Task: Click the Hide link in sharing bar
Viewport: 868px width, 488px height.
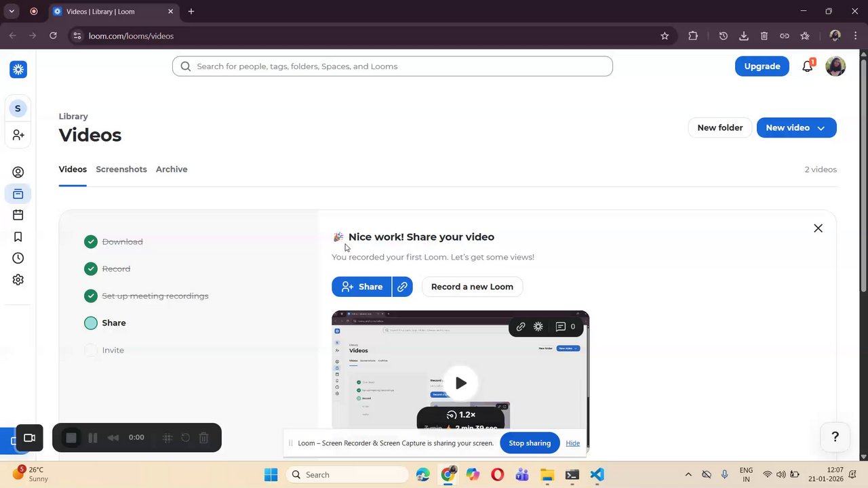Action: (x=573, y=443)
